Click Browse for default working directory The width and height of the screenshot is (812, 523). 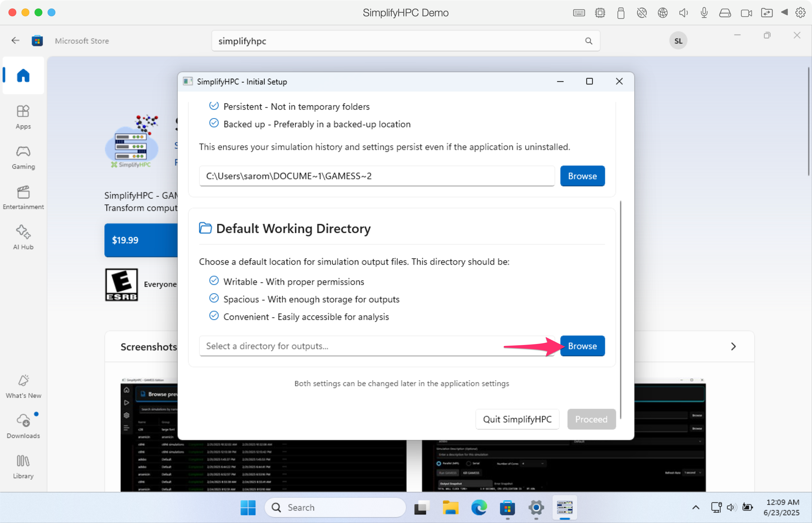[x=582, y=346]
